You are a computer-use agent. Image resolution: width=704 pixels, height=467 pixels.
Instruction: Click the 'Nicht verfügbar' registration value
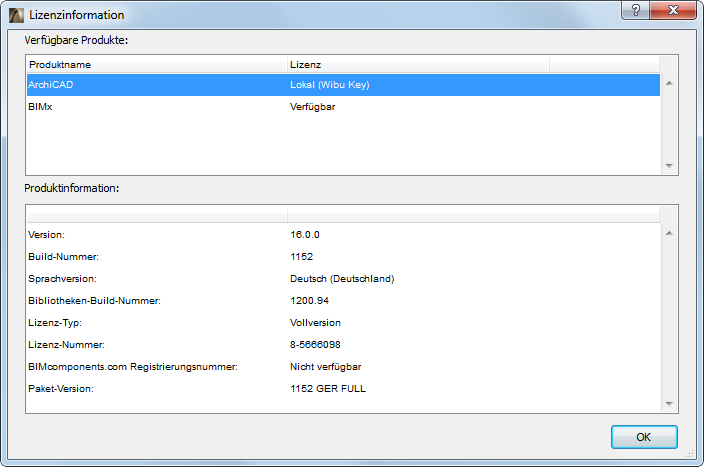point(326,367)
